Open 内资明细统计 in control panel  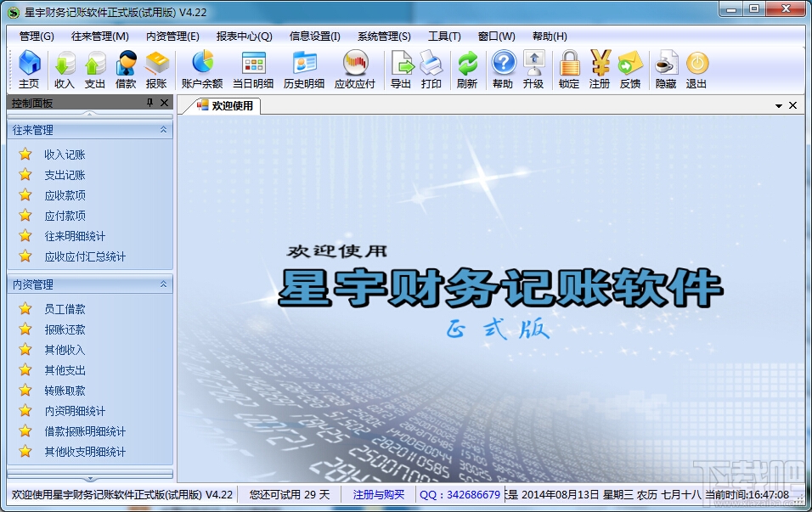pyautogui.click(x=75, y=411)
